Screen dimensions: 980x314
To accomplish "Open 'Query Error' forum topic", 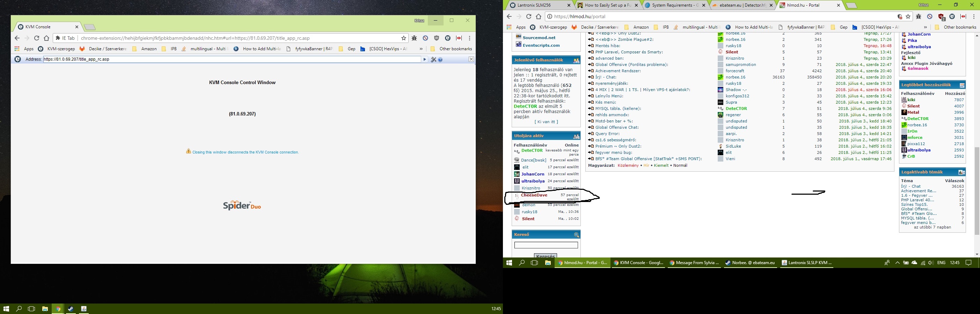I will (x=608, y=133).
